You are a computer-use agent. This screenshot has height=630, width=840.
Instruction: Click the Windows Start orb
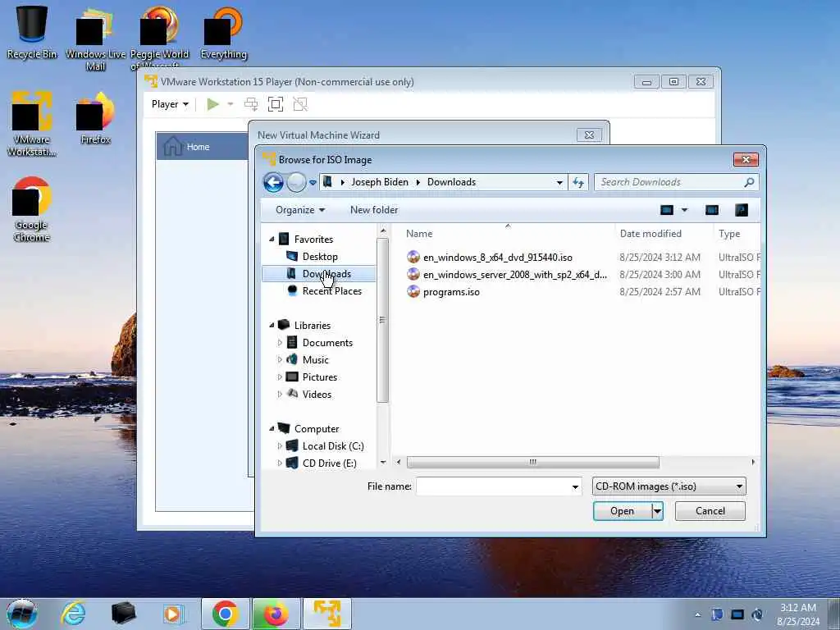pyautogui.click(x=22, y=614)
